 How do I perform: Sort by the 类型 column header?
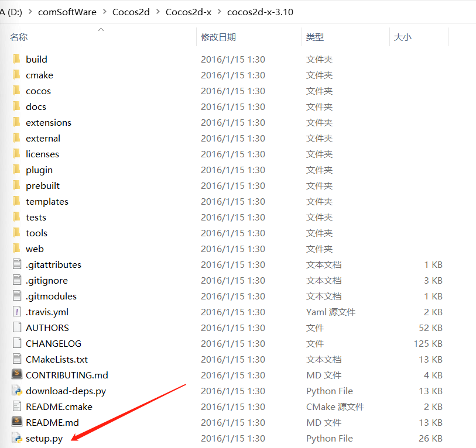tap(315, 37)
